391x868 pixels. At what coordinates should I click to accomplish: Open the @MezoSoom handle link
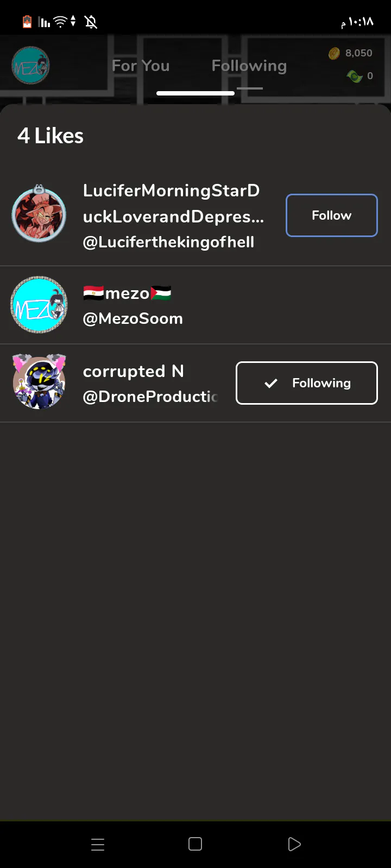(x=133, y=318)
